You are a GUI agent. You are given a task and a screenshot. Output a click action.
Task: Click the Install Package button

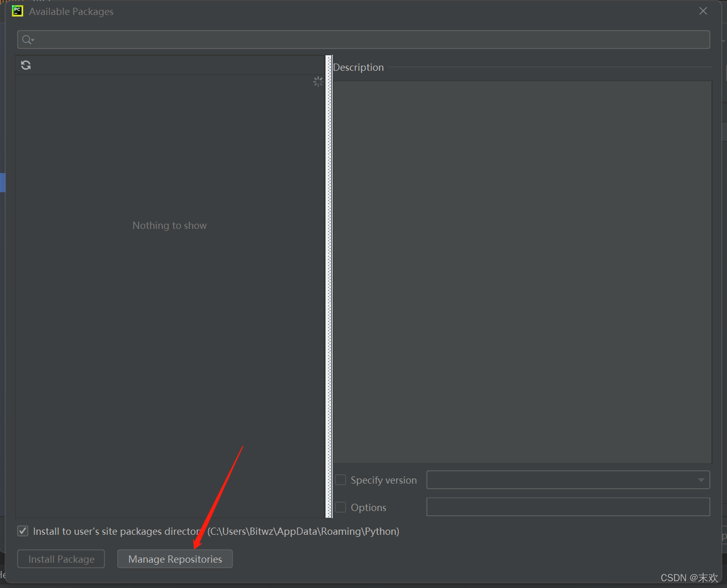click(61, 559)
